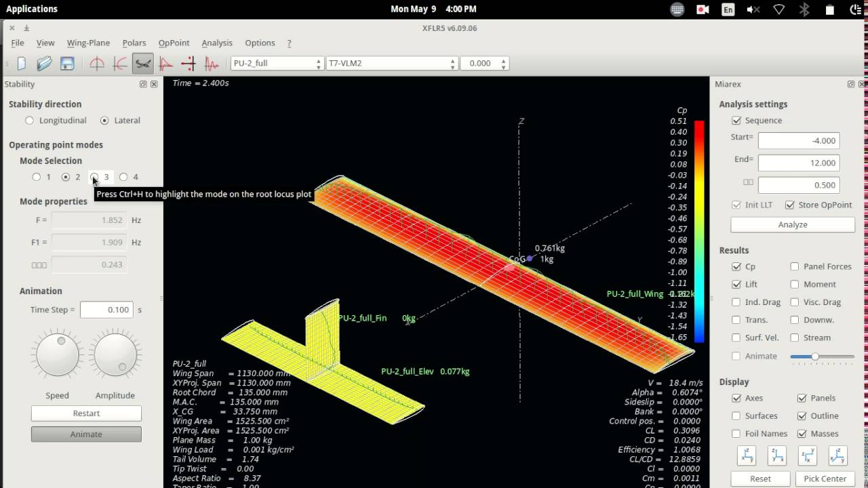868x488 pixels.
Task: Click the Amplitude dial knob
Action: 115,355
